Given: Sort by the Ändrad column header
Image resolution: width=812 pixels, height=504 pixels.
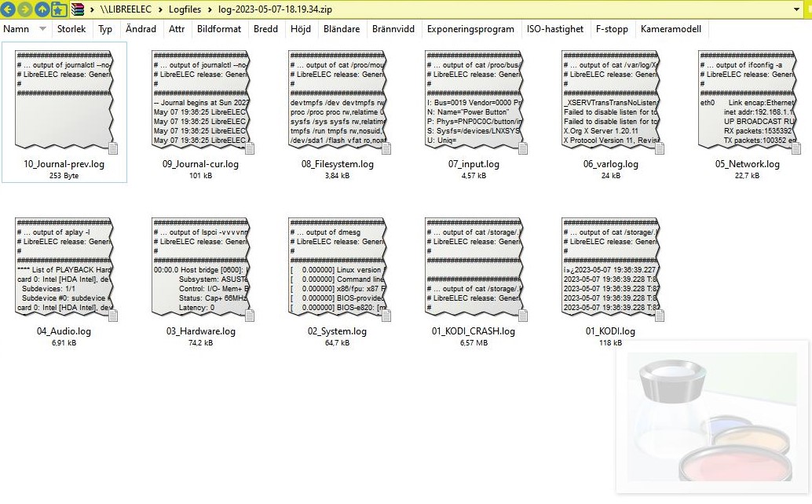Looking at the screenshot, I should coord(141,29).
